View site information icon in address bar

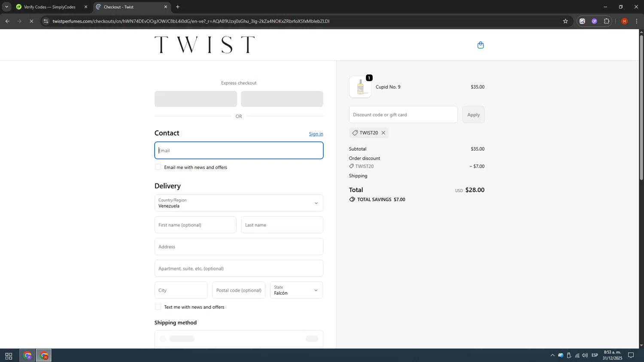[46, 21]
